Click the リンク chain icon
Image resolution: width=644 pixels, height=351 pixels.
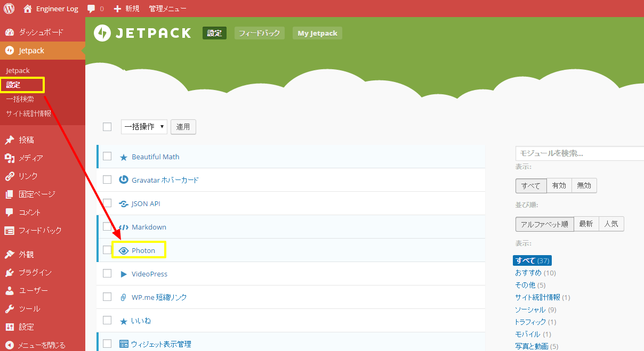pyautogui.click(x=10, y=176)
